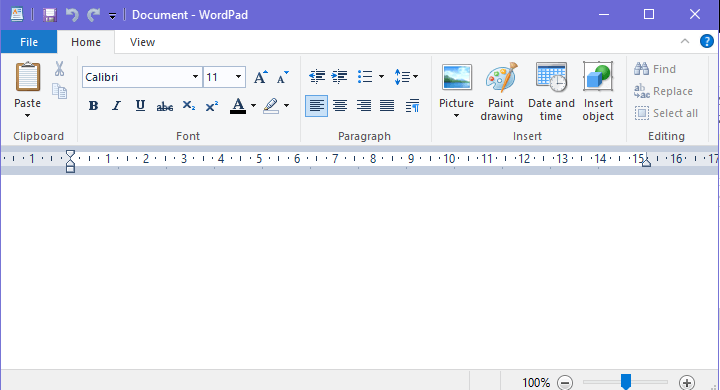Click the Save icon in quick access toolbar

[50, 15]
